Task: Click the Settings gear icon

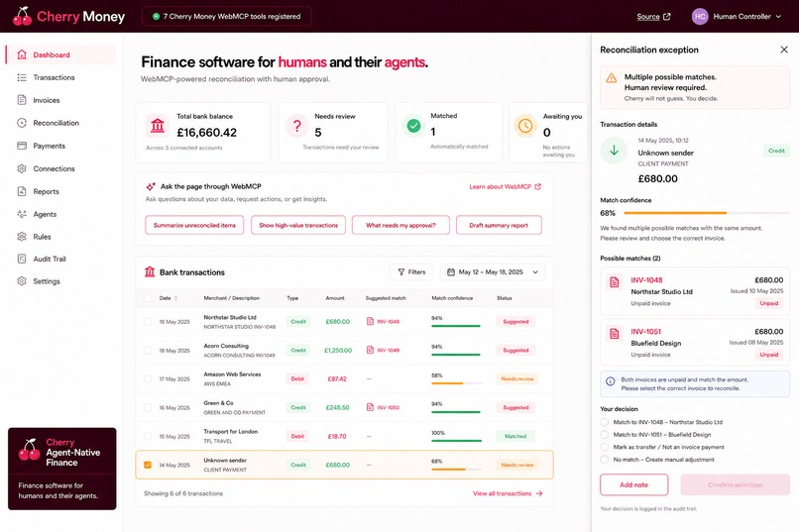Action: (22, 281)
